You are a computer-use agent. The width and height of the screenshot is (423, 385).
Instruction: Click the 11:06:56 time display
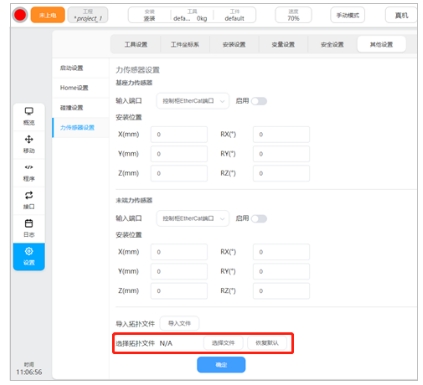coord(29,372)
